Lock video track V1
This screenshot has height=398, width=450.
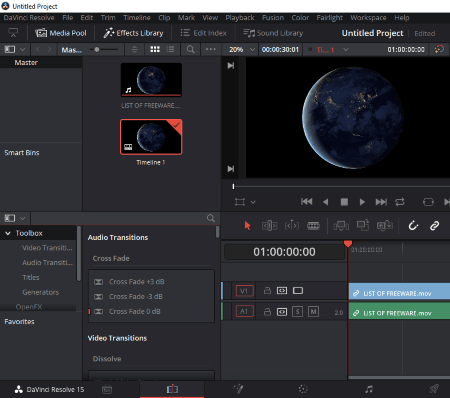tap(267, 291)
